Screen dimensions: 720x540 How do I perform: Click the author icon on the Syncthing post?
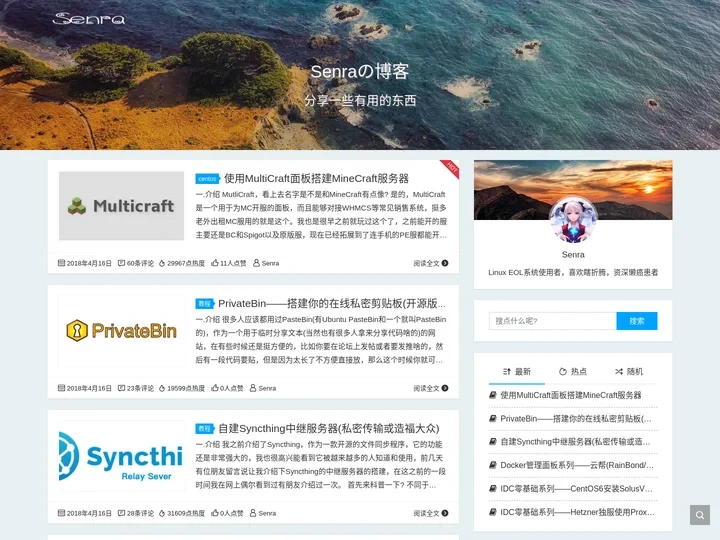coord(253,512)
